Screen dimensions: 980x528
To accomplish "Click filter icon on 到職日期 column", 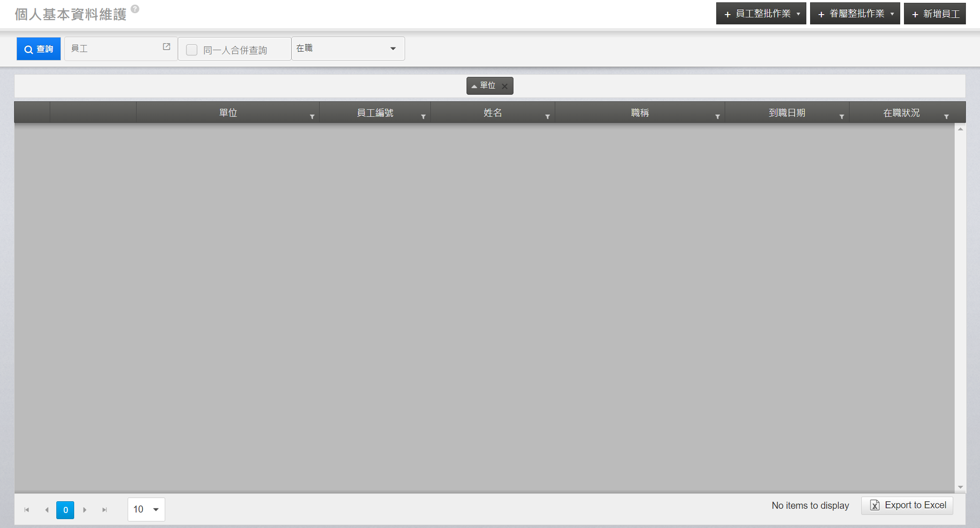I will click(842, 117).
